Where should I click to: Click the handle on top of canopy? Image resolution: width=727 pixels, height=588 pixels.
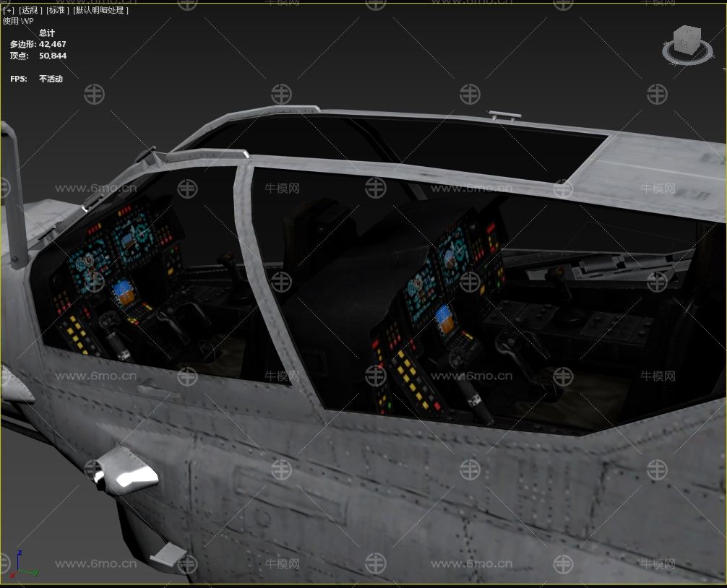pos(504,115)
